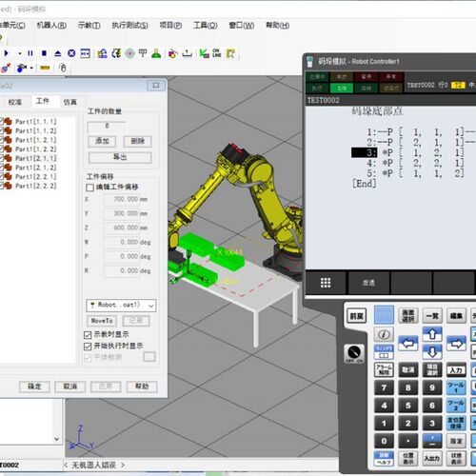The image size is (476, 476).
Task: Start the cycle with the play icon
Action: point(7,53)
